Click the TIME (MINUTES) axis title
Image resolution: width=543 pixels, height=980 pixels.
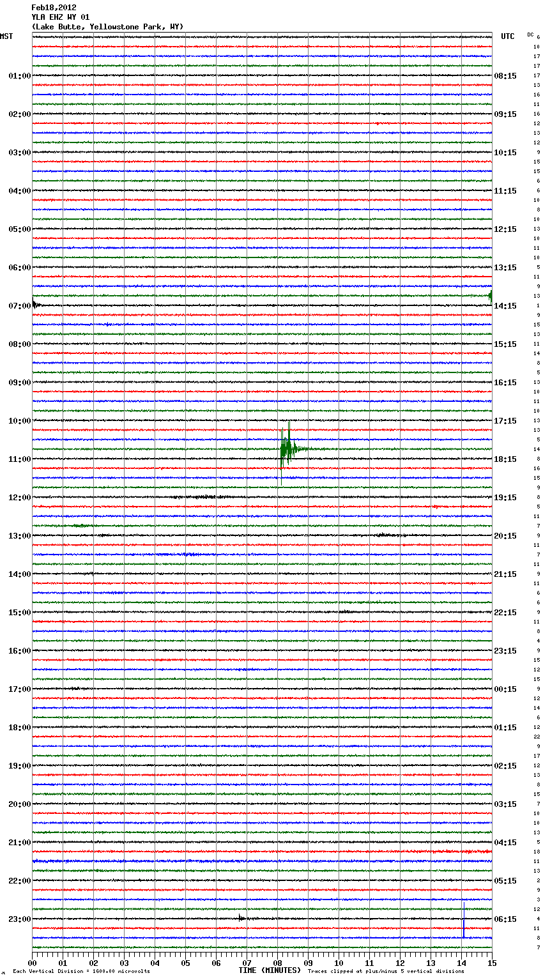[270, 970]
